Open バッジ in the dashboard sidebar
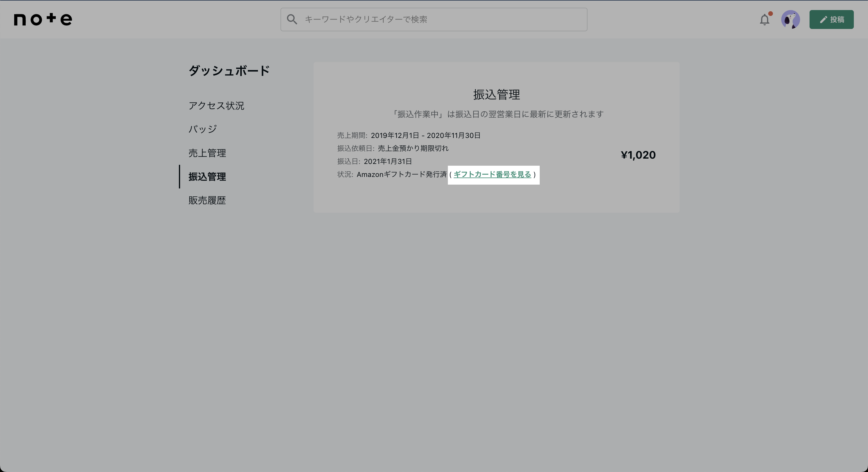The width and height of the screenshot is (868, 472). pos(203,129)
